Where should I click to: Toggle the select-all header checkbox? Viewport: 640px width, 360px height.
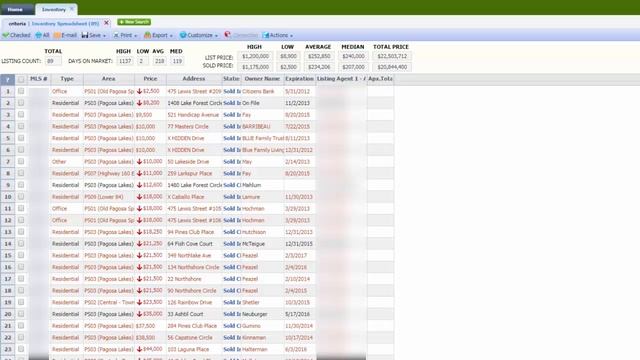21,79
